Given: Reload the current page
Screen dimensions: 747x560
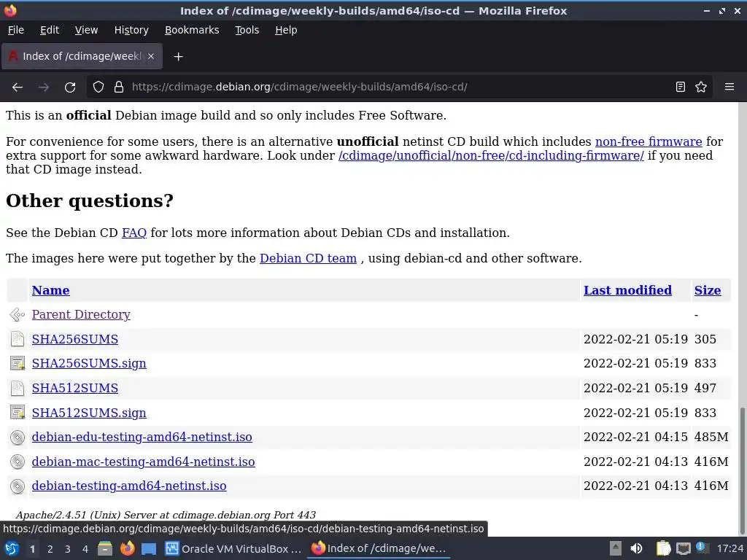Looking at the screenshot, I should pos(70,87).
